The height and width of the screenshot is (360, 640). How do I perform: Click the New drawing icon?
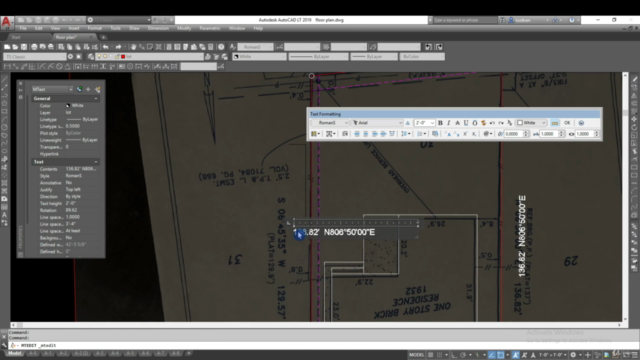7,47
